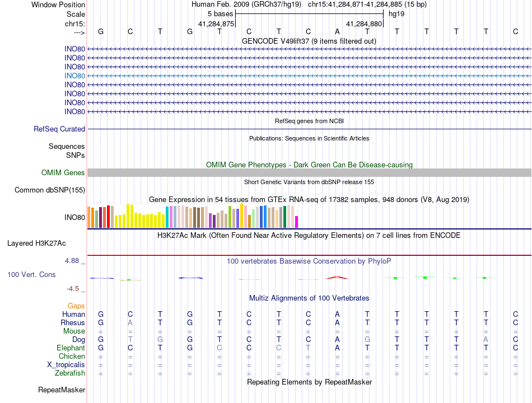Click the RepeatMasker track label
Image resolution: width=532 pixels, height=403 pixels.
[x=62, y=390]
